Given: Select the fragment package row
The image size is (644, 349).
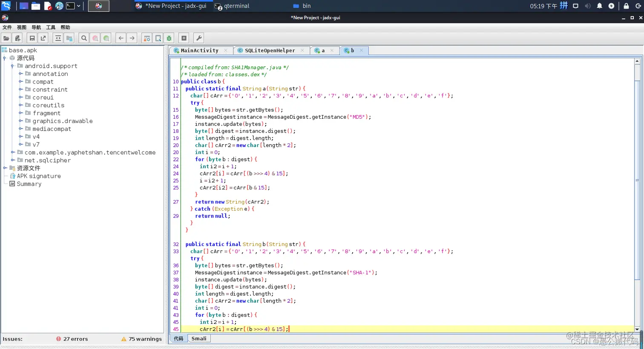Looking at the screenshot, I should (x=43, y=113).
